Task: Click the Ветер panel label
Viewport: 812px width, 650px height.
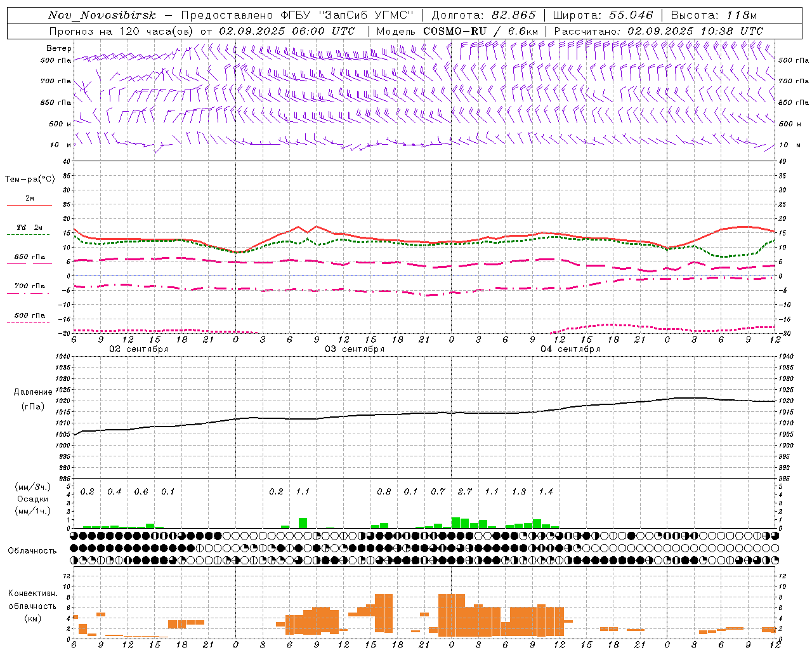Action: pyautogui.click(x=59, y=48)
